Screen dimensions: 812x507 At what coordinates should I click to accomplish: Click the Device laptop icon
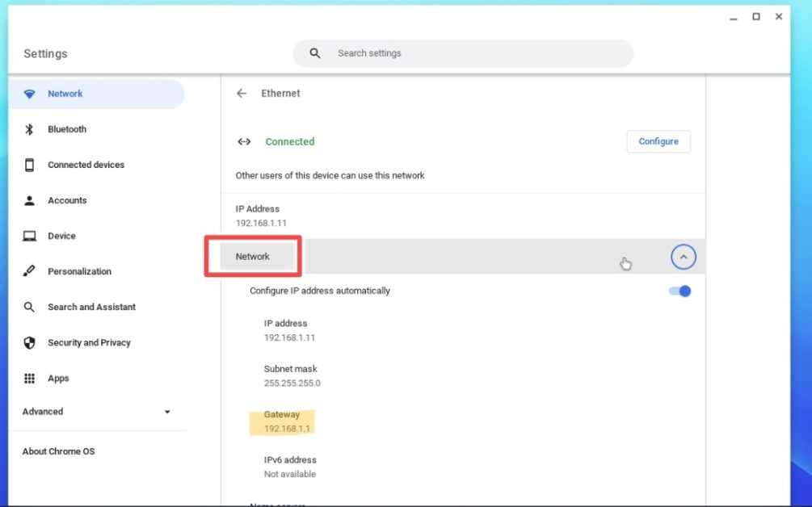(30, 236)
